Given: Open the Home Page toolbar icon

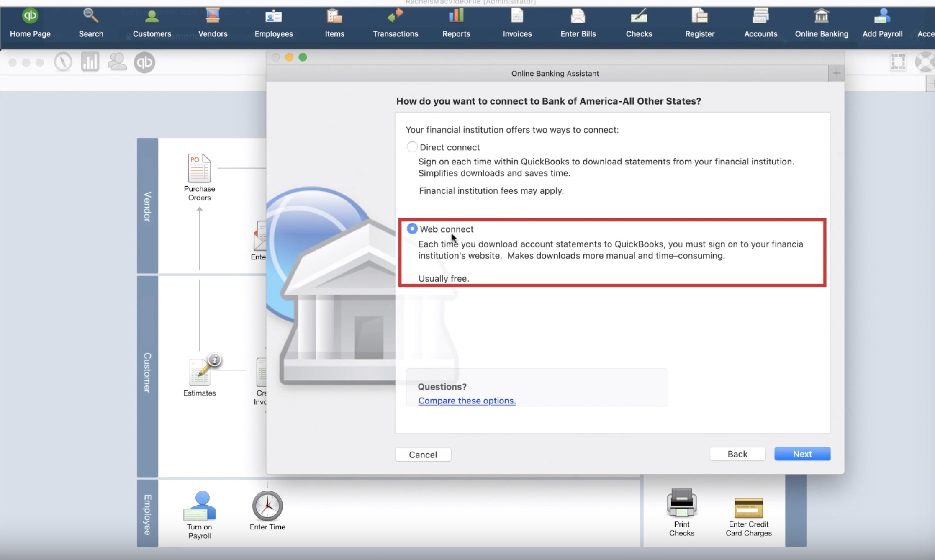Looking at the screenshot, I should (x=30, y=23).
